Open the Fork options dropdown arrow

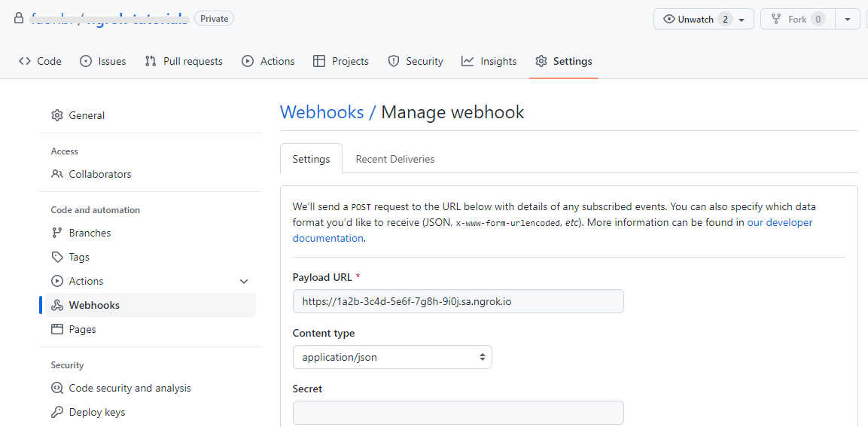pos(848,20)
